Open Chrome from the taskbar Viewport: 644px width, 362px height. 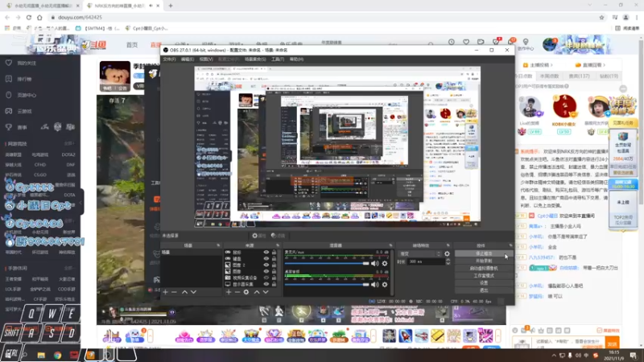(57, 355)
